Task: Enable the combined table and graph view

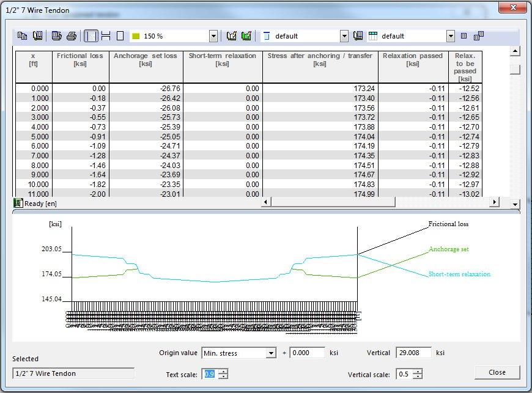Action: coord(90,35)
